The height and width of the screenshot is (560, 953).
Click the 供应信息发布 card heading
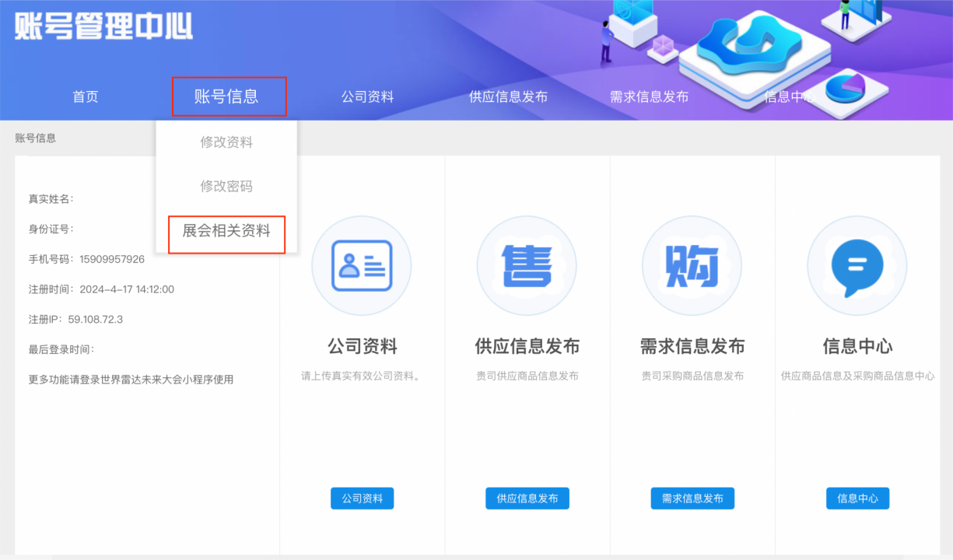point(527,346)
